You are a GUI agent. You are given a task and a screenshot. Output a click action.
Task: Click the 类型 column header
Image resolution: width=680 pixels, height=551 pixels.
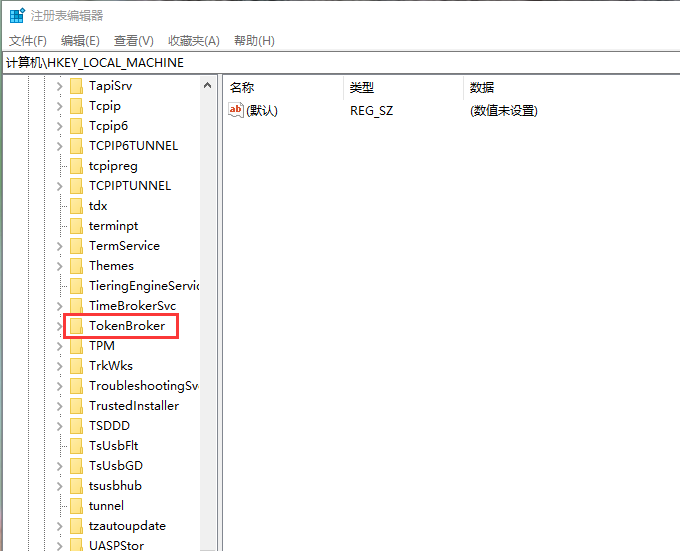click(362, 88)
